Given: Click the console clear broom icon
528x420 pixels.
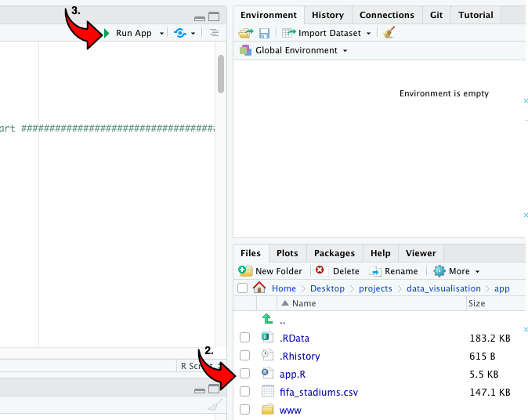Looking at the screenshot, I should click(x=215, y=405).
